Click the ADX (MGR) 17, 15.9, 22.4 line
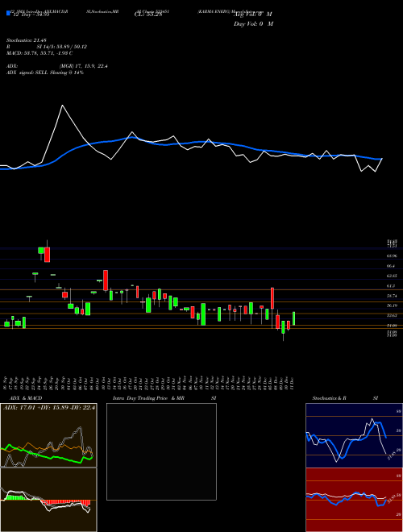This screenshot has width=403, height=532. 57,66
